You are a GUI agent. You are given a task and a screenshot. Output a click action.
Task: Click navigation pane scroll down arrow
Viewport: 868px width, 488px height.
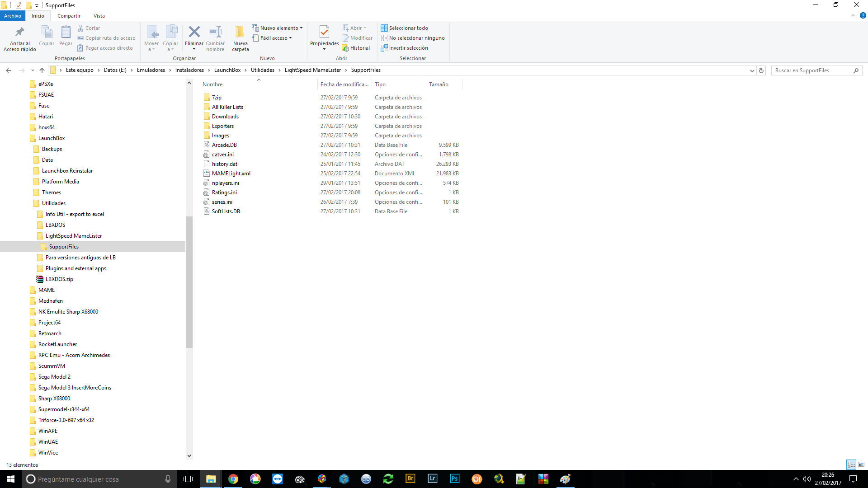[189, 455]
